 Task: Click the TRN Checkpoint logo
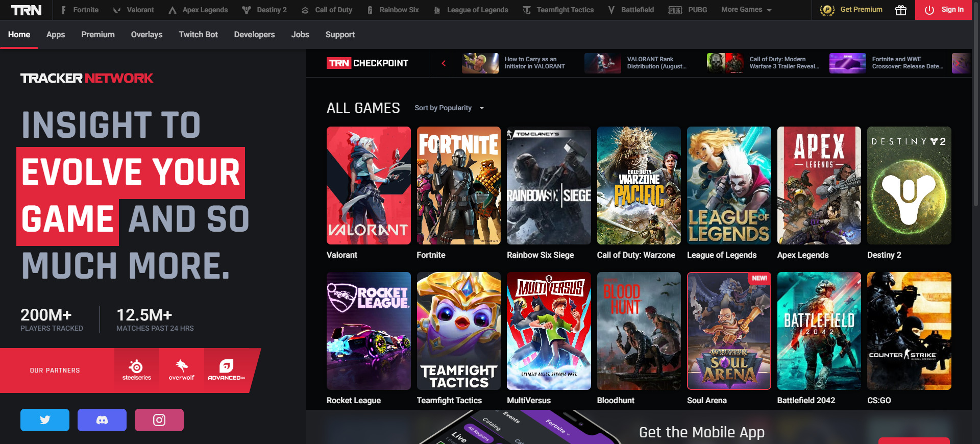click(x=367, y=63)
